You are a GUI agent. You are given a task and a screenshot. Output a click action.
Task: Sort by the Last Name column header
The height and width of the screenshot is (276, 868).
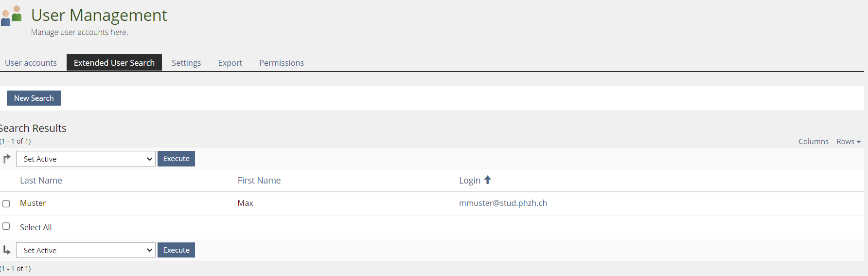click(x=41, y=181)
